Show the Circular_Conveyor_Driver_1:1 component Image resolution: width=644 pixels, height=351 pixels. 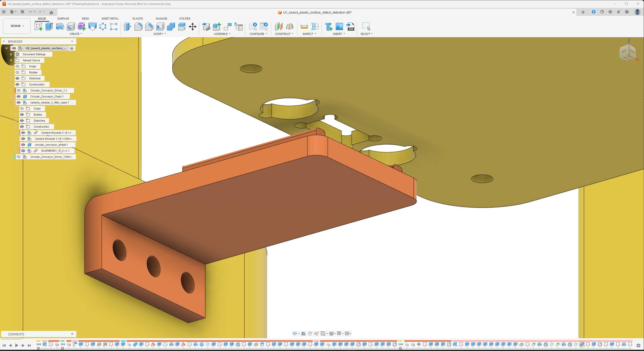(19, 90)
